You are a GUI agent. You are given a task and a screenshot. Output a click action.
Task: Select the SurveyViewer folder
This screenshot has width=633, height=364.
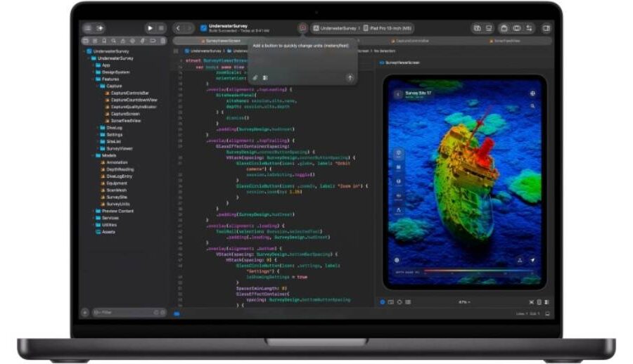coord(116,148)
